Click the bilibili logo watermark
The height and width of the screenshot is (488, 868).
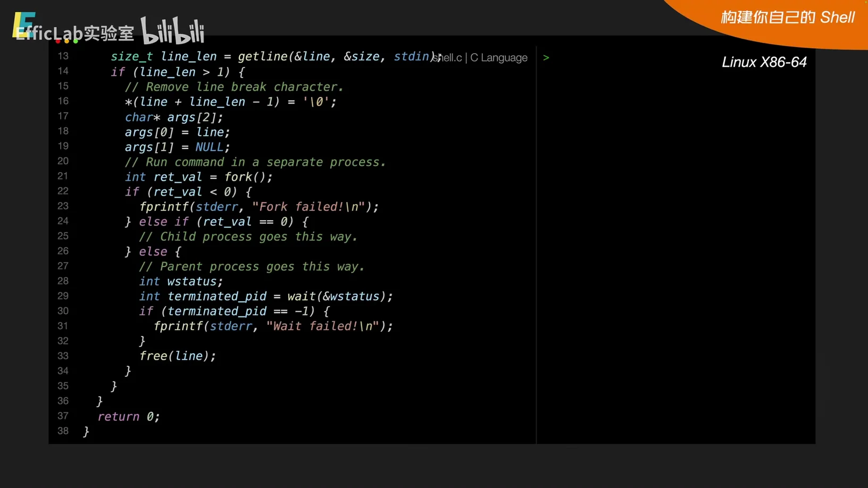coord(172,31)
